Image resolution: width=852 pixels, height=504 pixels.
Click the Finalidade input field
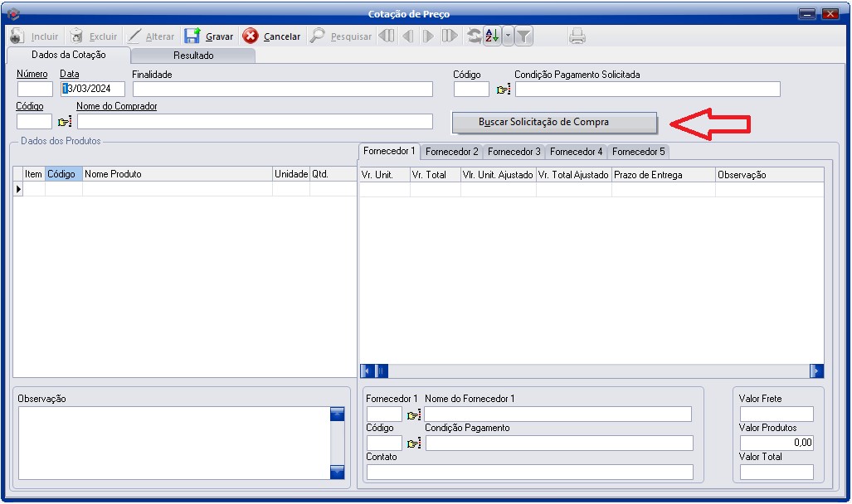pyautogui.click(x=282, y=90)
